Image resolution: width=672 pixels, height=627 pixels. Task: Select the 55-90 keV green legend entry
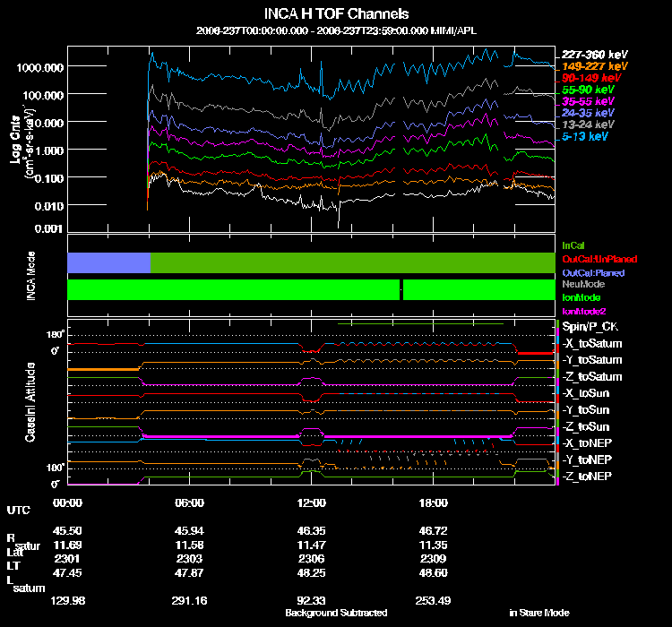(588, 90)
